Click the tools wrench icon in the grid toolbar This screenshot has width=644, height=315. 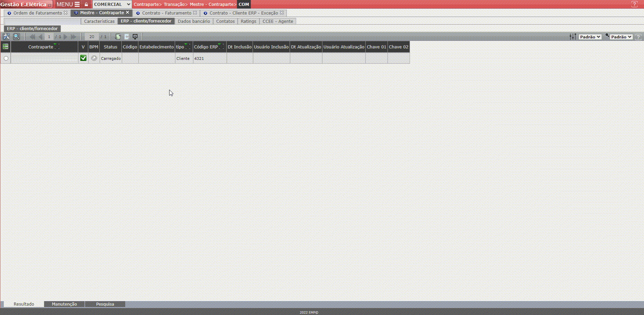pyautogui.click(x=6, y=37)
